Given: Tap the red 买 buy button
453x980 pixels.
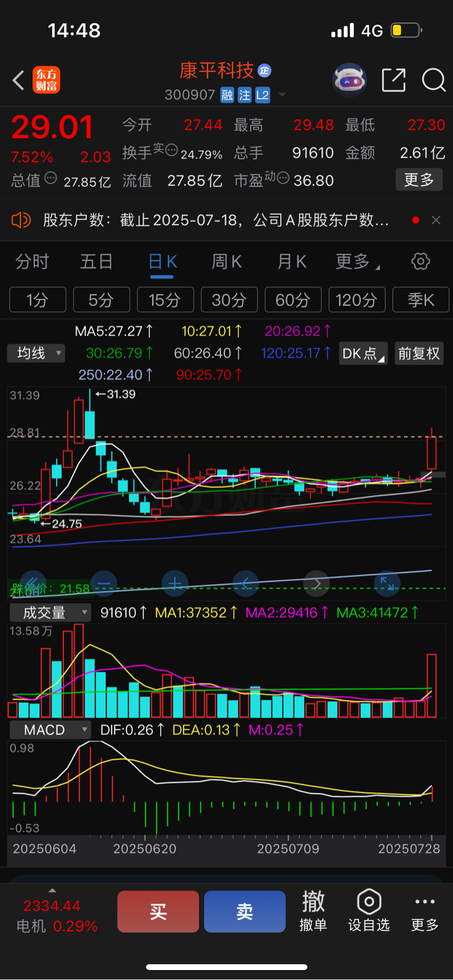Looking at the screenshot, I should 158,912.
